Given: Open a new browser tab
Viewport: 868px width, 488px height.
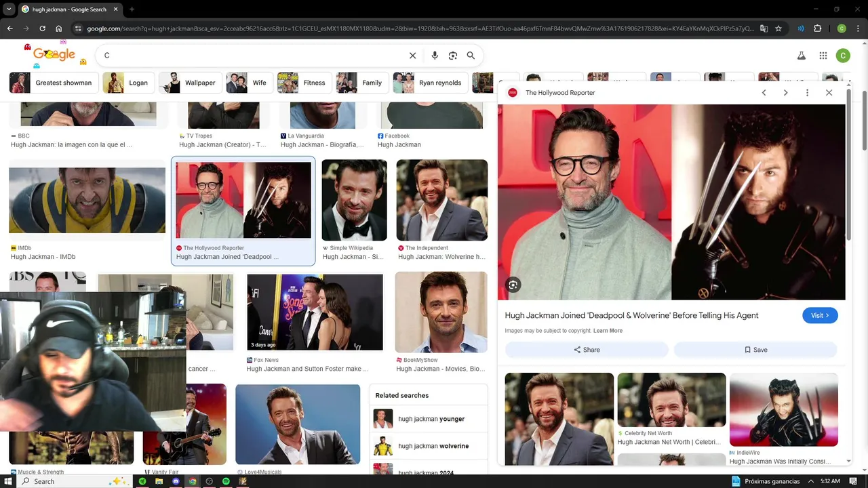Looking at the screenshot, I should [x=132, y=9].
